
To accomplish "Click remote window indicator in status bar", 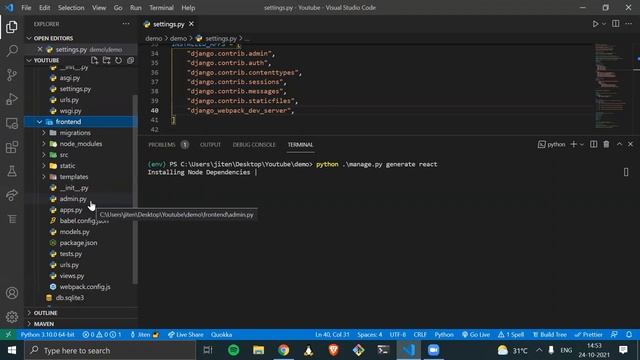I will 8,335.
